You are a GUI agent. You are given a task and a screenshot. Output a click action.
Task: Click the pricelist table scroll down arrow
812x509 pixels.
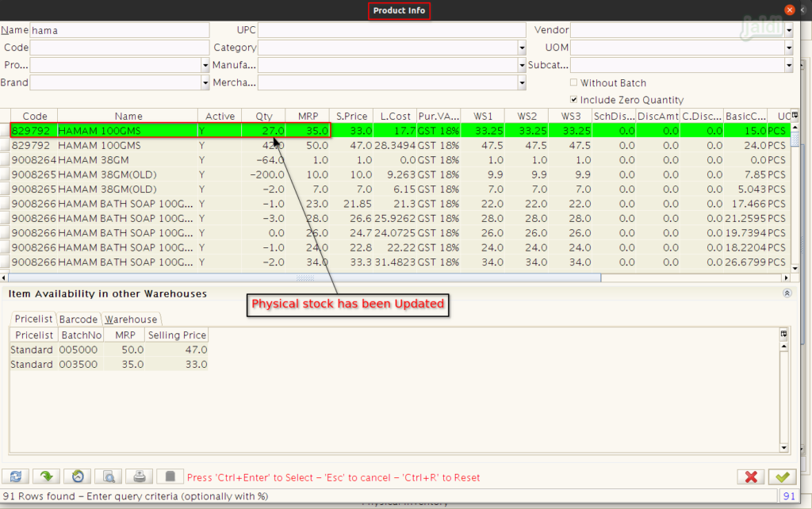(x=784, y=448)
